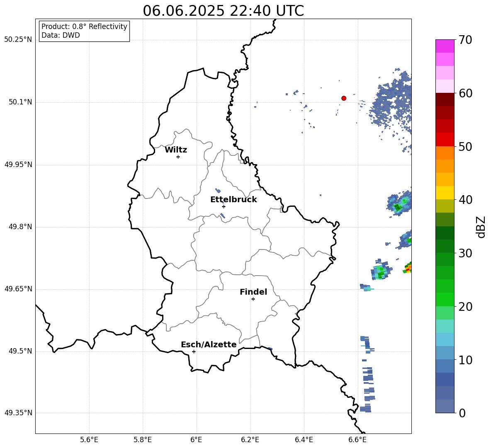Screen dimensions: 491x448
Task: Click the Esch/Alzette city label
Action: point(209,344)
